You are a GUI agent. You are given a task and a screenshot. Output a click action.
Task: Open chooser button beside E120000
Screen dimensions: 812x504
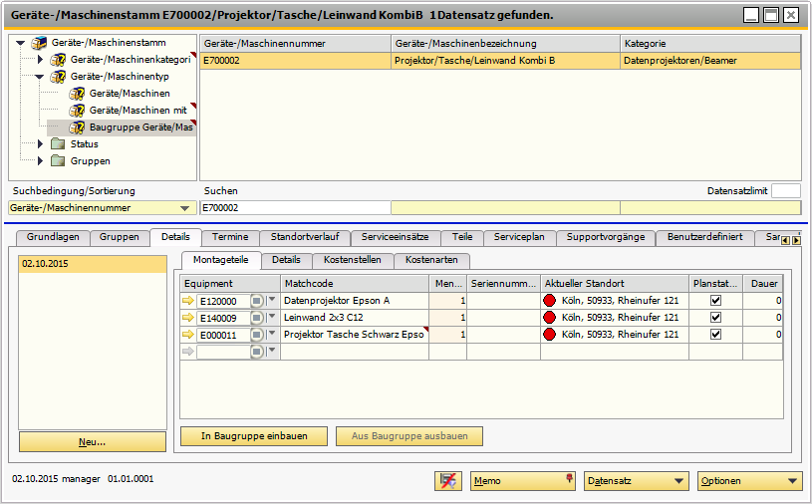(256, 301)
